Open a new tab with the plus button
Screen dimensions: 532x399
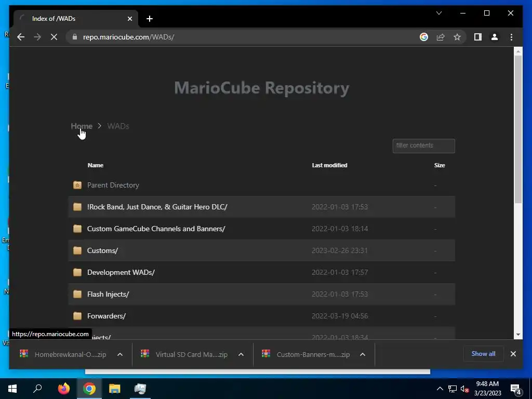point(150,19)
